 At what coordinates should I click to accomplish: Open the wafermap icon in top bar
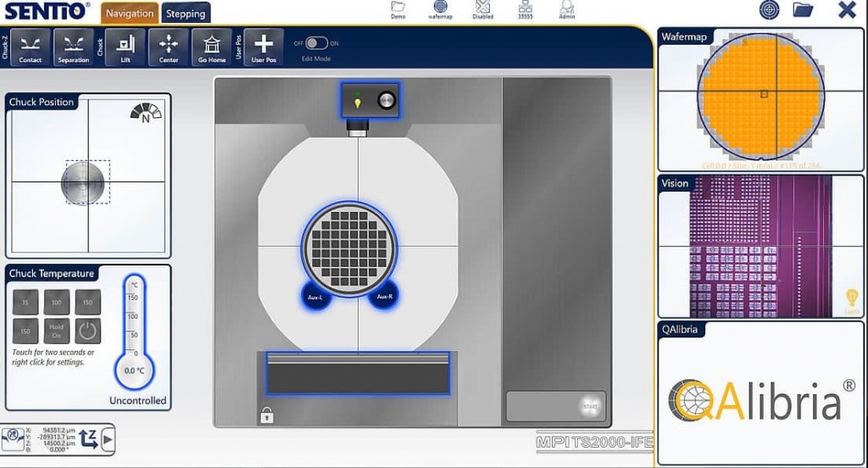point(439,10)
